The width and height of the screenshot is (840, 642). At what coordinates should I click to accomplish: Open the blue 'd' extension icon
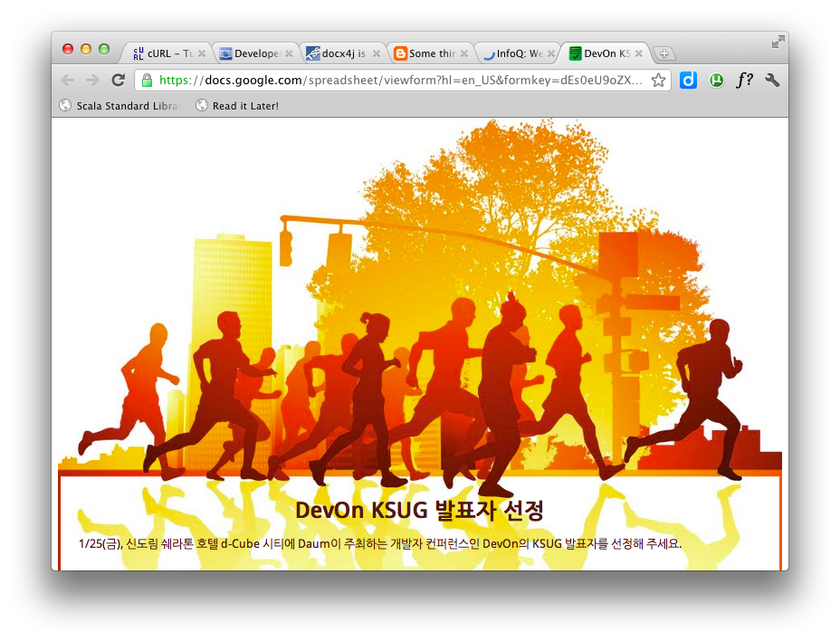click(x=689, y=81)
